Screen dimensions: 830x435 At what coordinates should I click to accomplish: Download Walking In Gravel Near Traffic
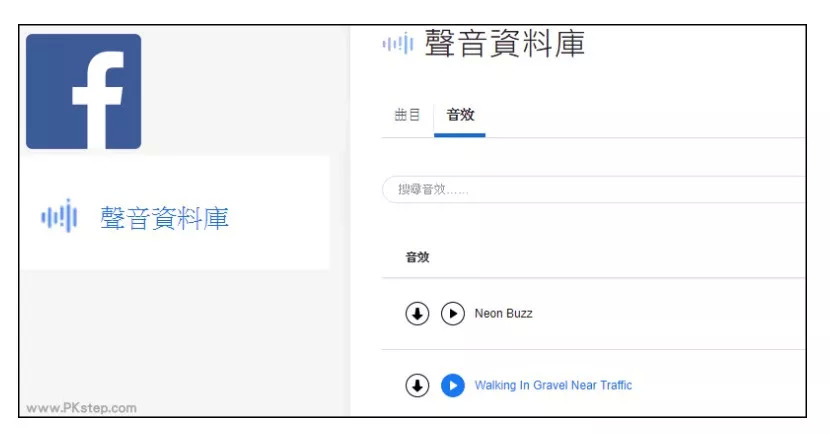417,385
